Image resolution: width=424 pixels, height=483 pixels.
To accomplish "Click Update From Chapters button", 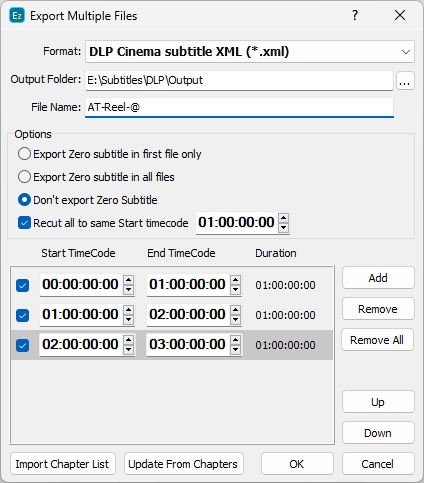I will (x=184, y=464).
